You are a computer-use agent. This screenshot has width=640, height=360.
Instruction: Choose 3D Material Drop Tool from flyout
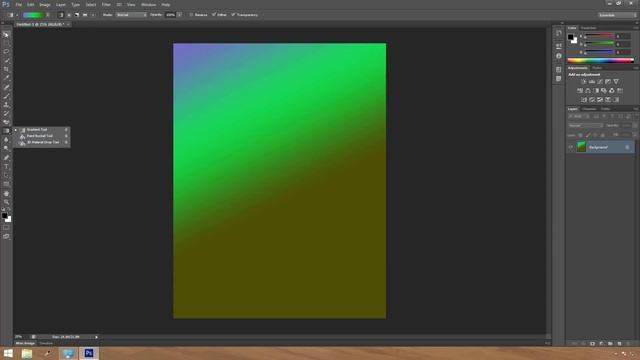pyautogui.click(x=42, y=142)
